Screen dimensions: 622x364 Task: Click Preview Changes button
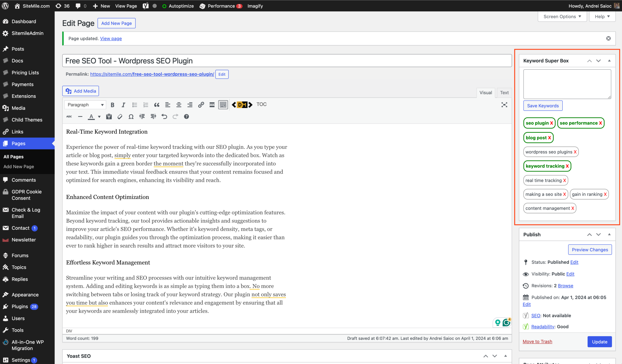click(x=590, y=250)
